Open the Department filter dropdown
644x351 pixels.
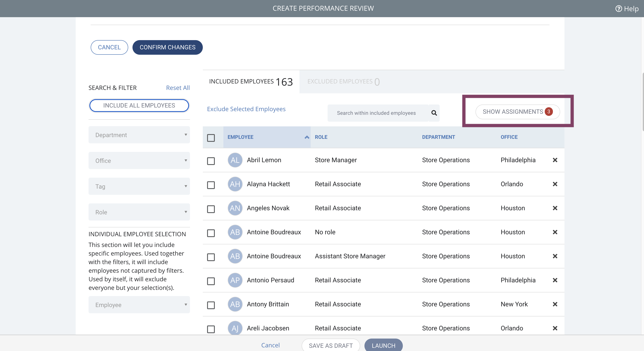click(x=139, y=135)
